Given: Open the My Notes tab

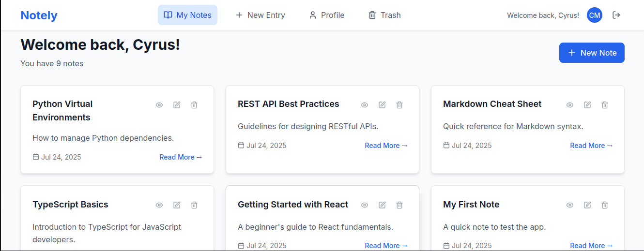Looking at the screenshot, I should [x=187, y=15].
